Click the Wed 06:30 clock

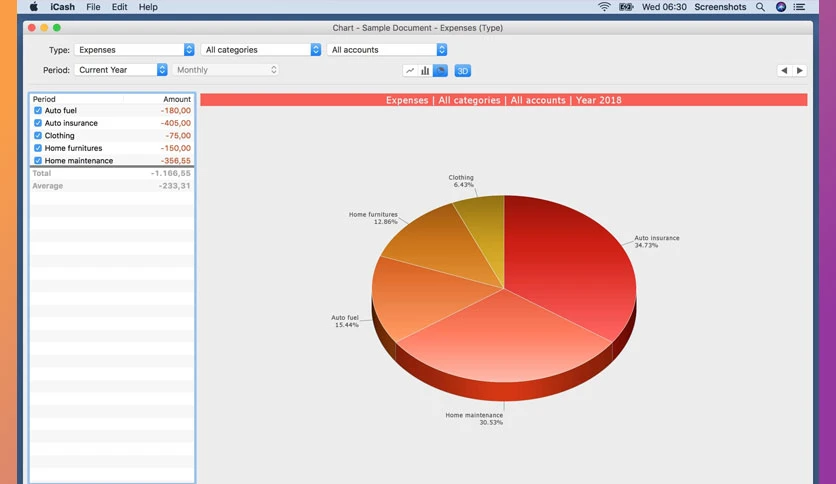pyautogui.click(x=664, y=7)
